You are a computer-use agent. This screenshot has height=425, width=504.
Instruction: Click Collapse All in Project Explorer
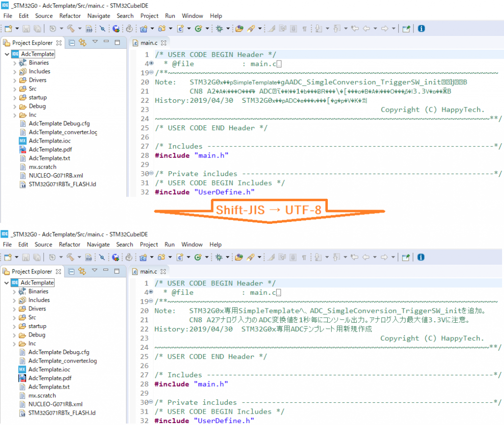coord(71,43)
